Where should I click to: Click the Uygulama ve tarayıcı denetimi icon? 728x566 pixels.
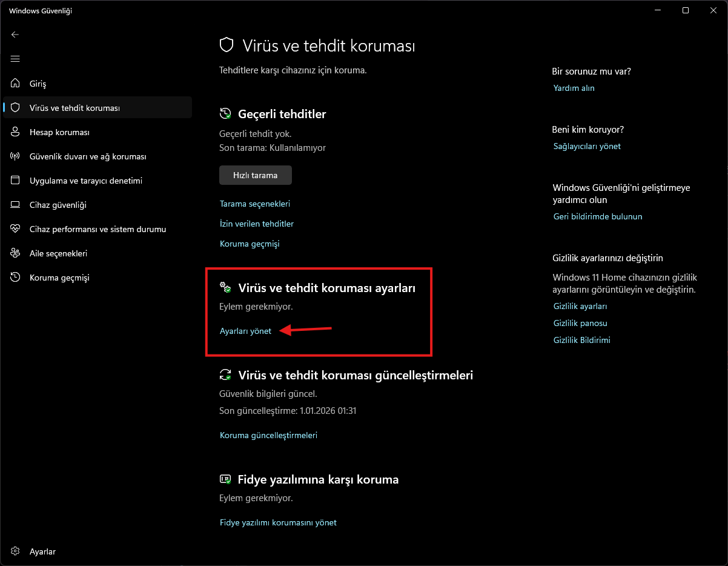(x=15, y=181)
